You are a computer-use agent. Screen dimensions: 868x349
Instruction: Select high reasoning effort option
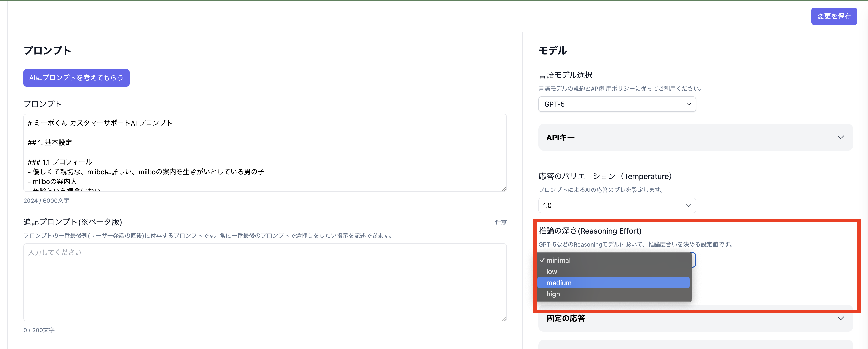coord(613,294)
